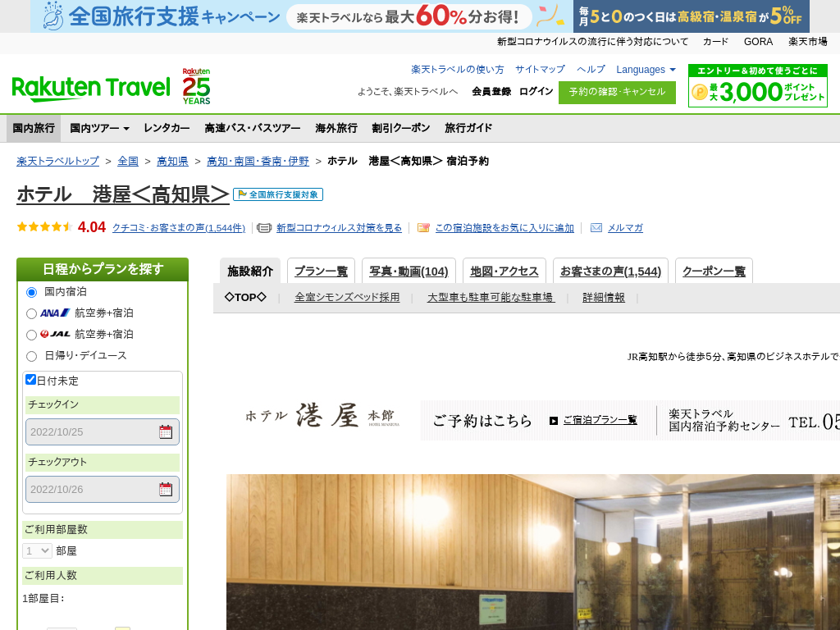The width and height of the screenshot is (840, 630).
Task: Click the arrow icon beside ご宿泊プラン一覧
Action: pos(554,421)
